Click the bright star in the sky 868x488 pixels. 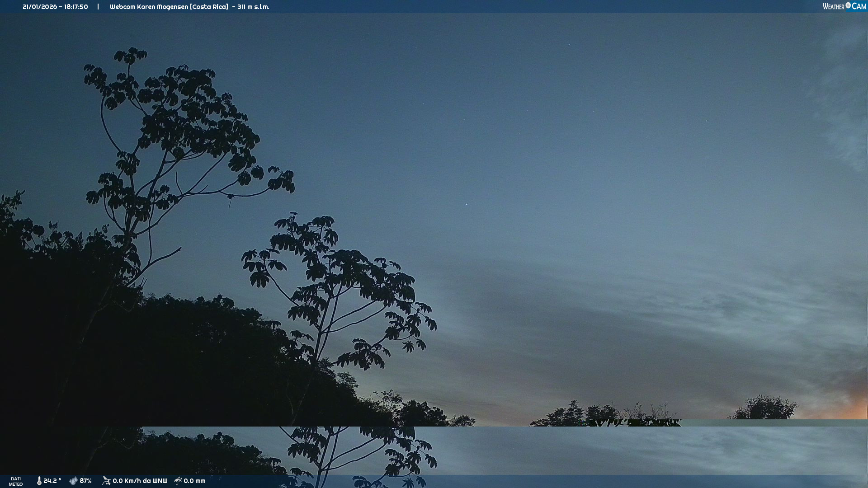[467, 204]
